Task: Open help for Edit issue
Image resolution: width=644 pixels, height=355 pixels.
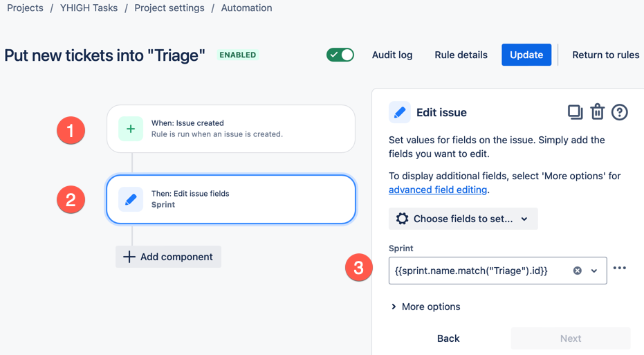Action: [x=619, y=112]
